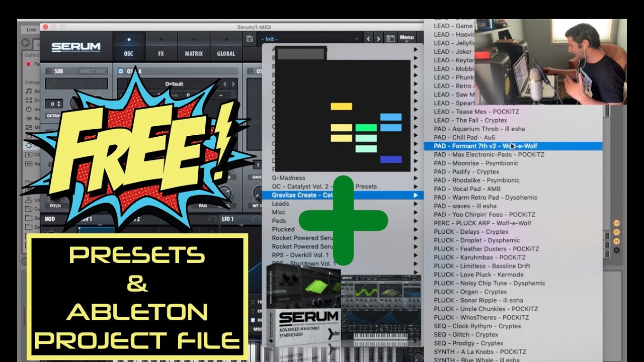Open Default wavetable selector in OSC A
Screen dimensions: 644x362
[174, 84]
